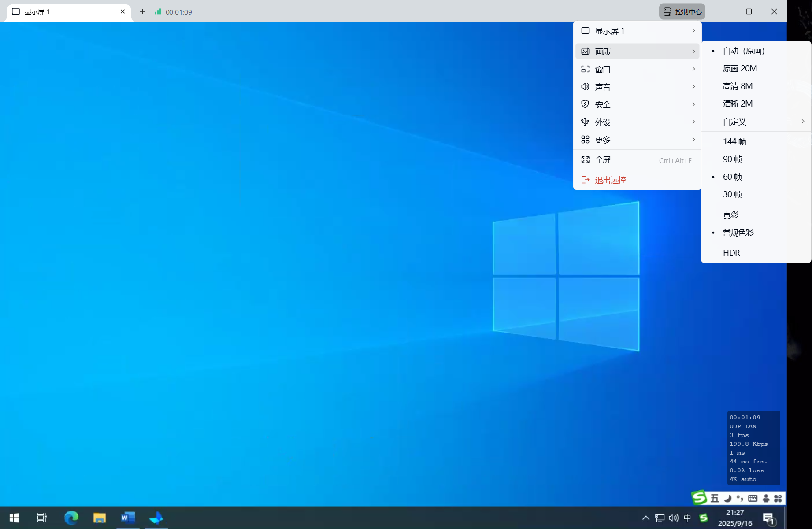Show hidden tray icons arrow

pos(646,518)
